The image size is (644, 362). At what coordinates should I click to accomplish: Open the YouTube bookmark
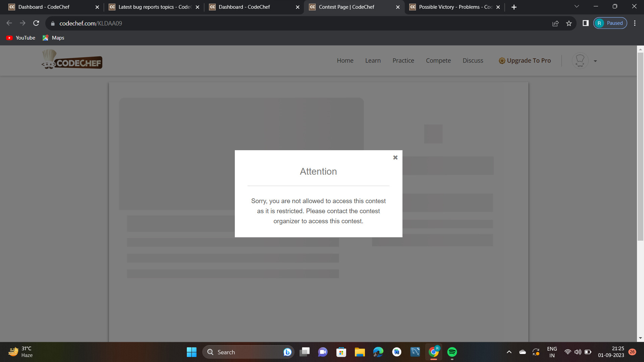click(x=21, y=38)
